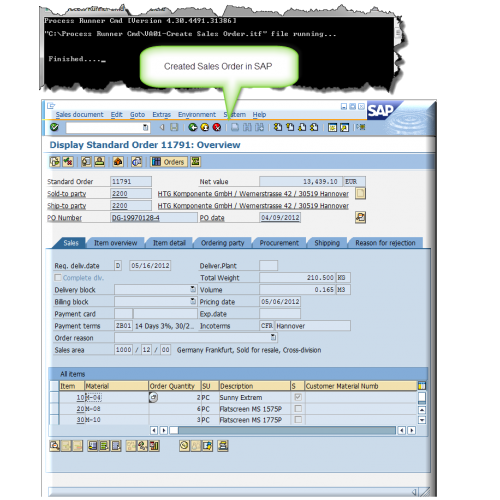Click the item details magnifier icon below table
This screenshot has height=500, width=500.
tap(54, 446)
